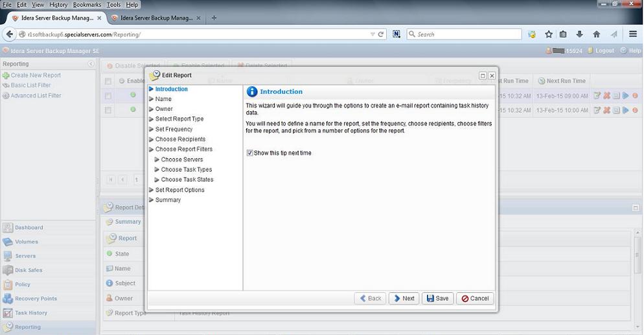Bookmark this page with the star icon
Image resolution: width=644 pixels, height=335 pixels.
(549, 34)
